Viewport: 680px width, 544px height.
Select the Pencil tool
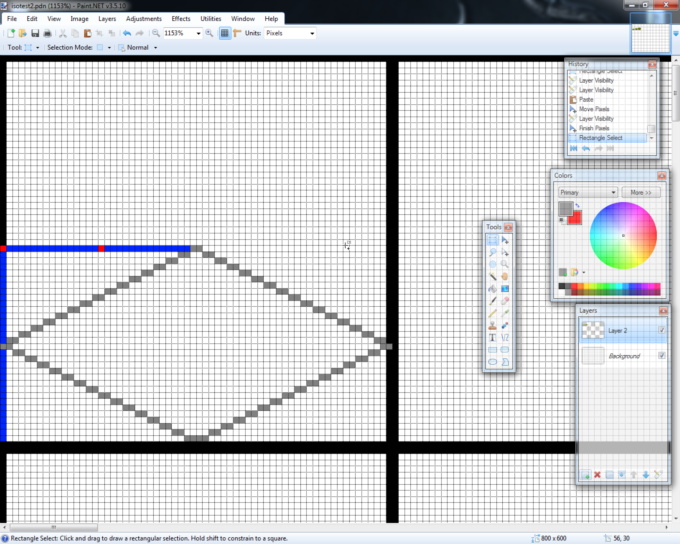click(493, 313)
